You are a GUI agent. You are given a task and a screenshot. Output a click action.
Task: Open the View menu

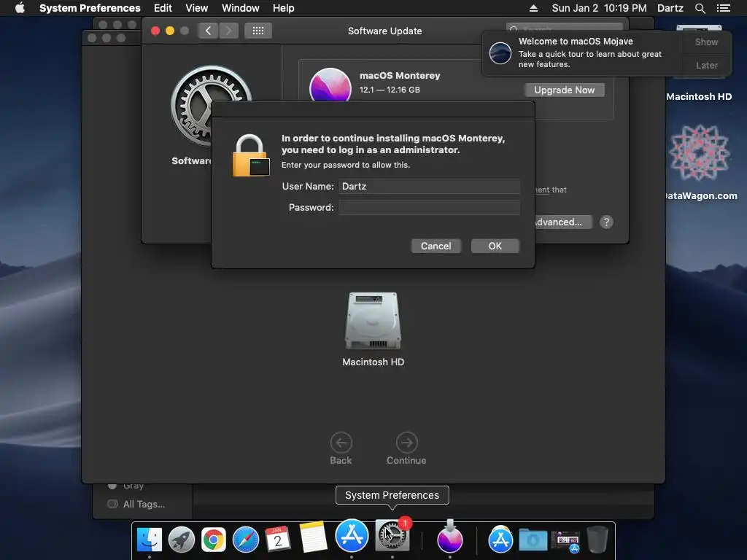click(197, 8)
